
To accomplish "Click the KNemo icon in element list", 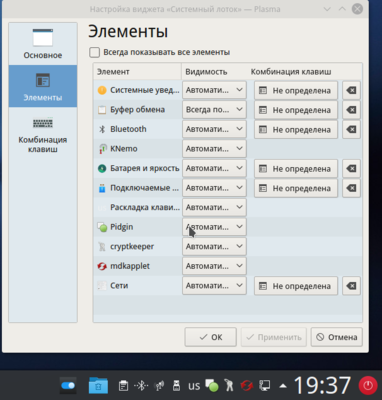I will 102,149.
